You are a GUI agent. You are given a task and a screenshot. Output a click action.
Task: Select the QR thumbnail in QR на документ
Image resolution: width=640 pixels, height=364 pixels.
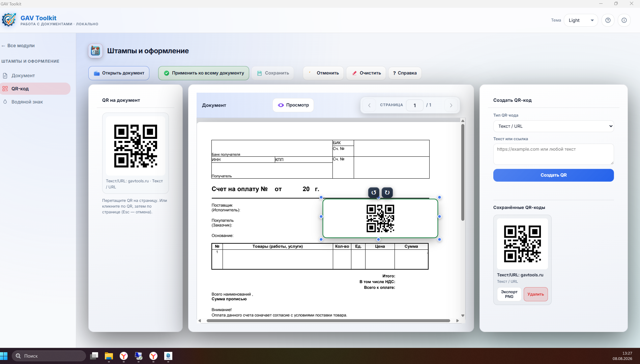136,146
